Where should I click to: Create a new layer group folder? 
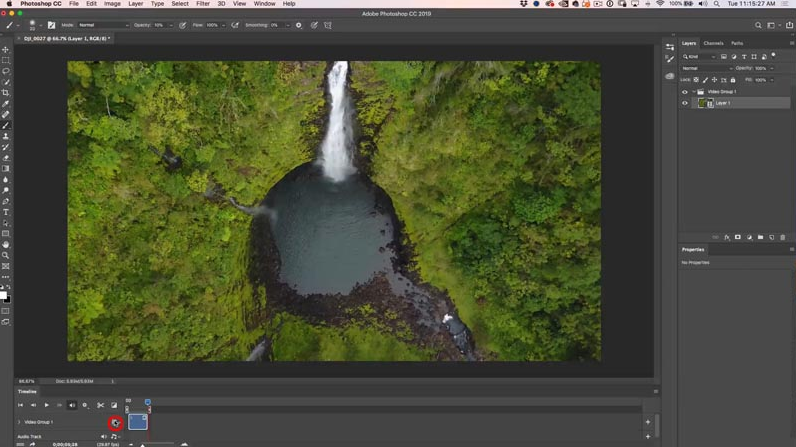click(760, 237)
